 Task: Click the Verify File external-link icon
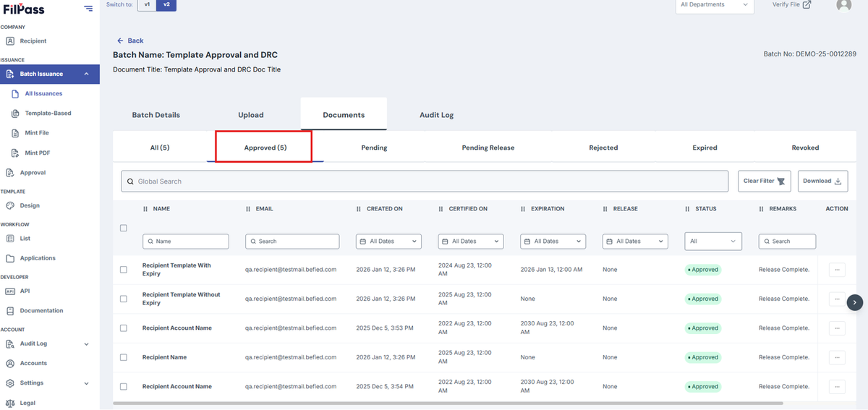click(807, 4)
